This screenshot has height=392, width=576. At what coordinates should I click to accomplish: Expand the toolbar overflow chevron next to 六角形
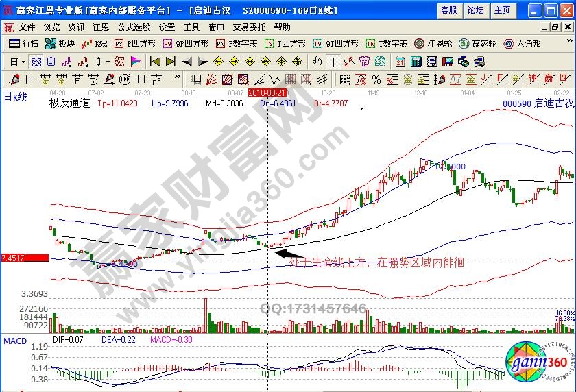point(570,40)
